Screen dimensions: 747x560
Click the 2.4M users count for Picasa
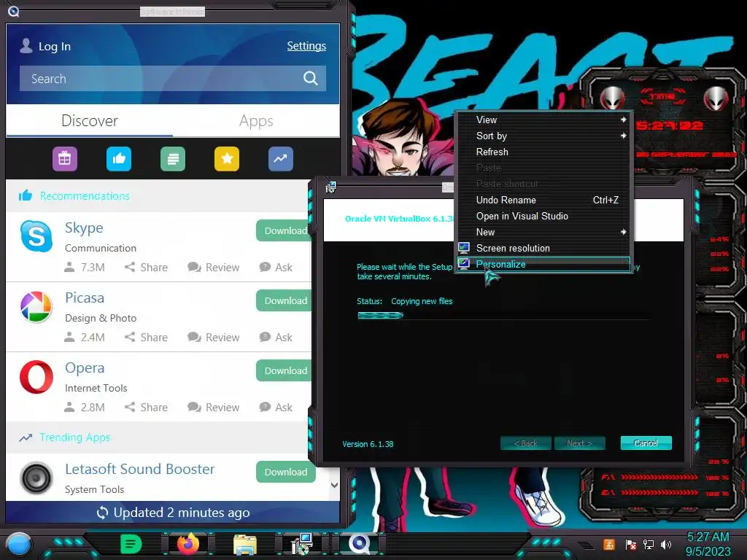tap(85, 337)
